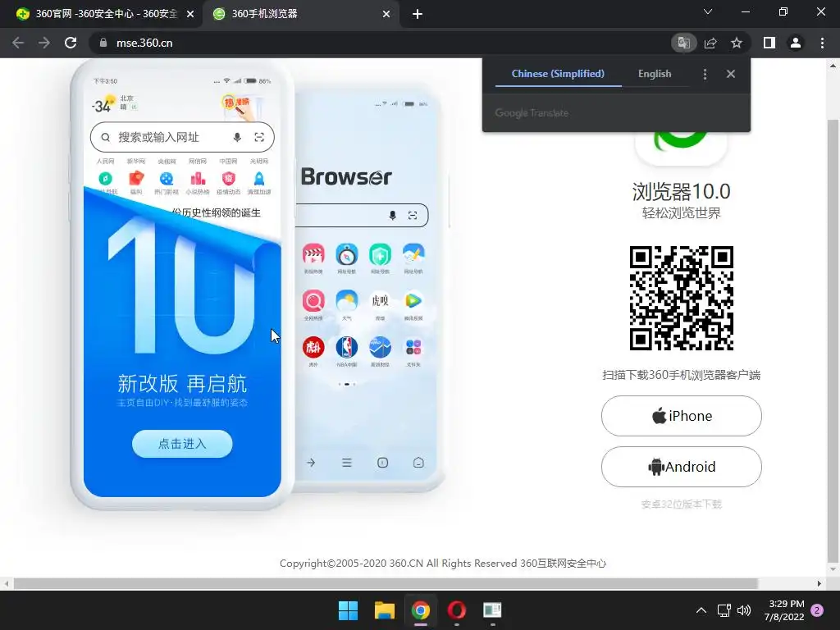Click home icon in second phone's bottom bar
The width and height of the screenshot is (840, 630).
418,463
